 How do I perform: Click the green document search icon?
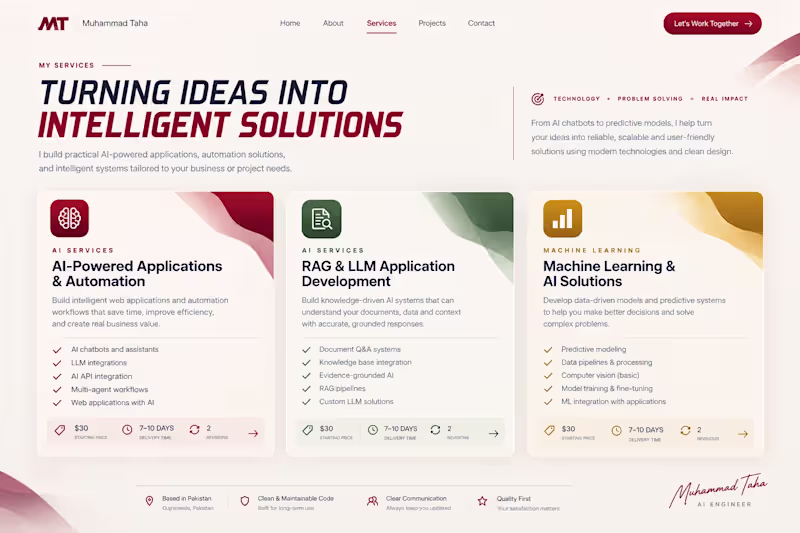point(321,219)
